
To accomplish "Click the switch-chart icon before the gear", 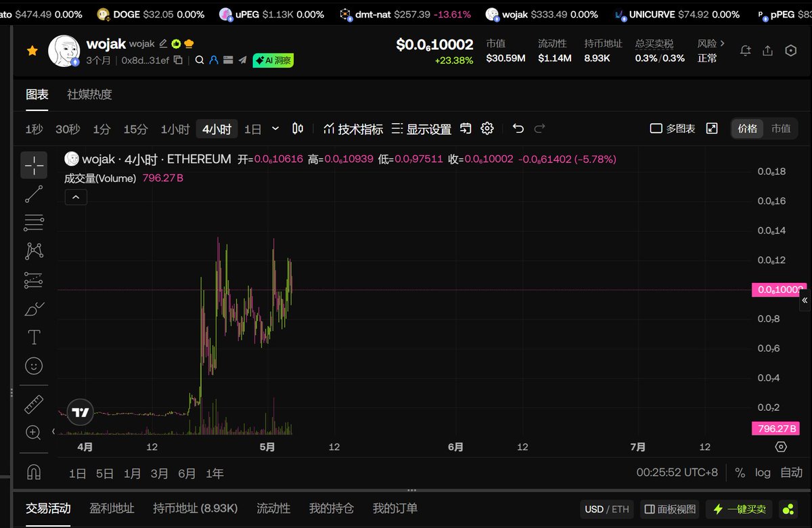I will [x=466, y=129].
